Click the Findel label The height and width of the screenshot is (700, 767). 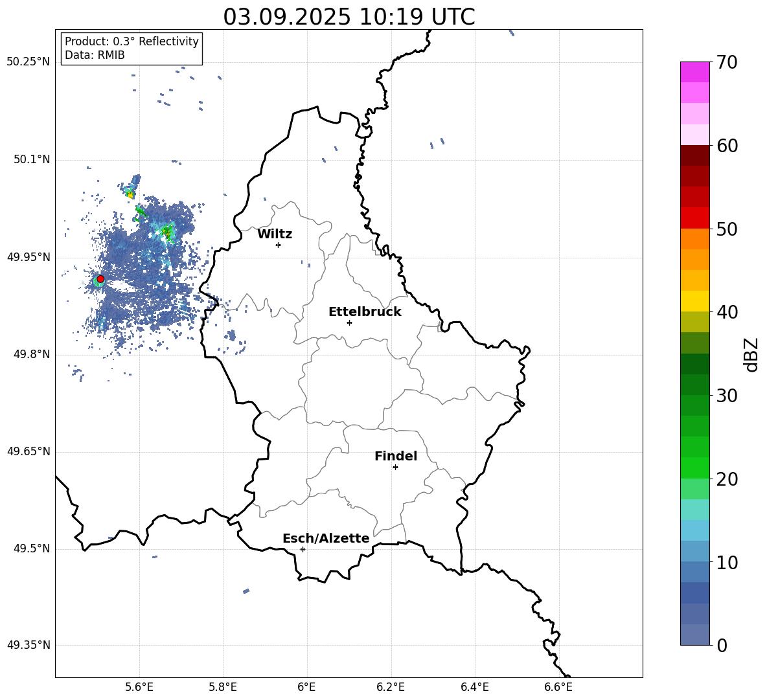(396, 456)
